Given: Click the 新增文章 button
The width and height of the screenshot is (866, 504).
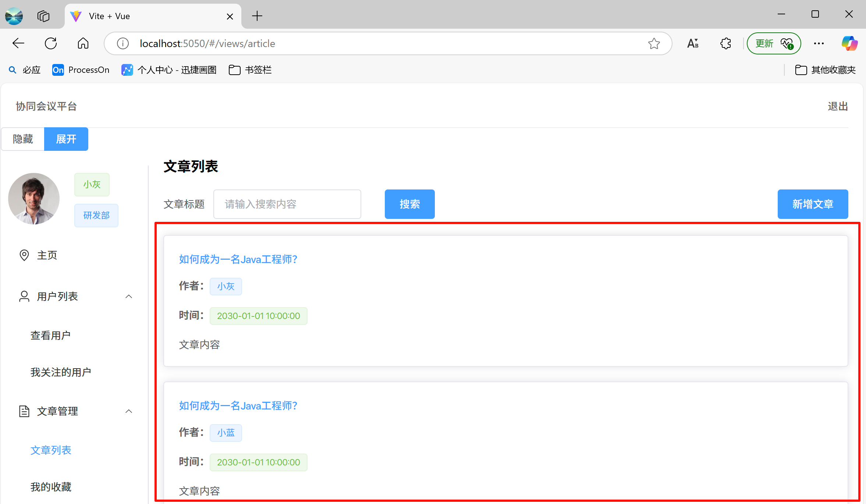Looking at the screenshot, I should coord(813,204).
